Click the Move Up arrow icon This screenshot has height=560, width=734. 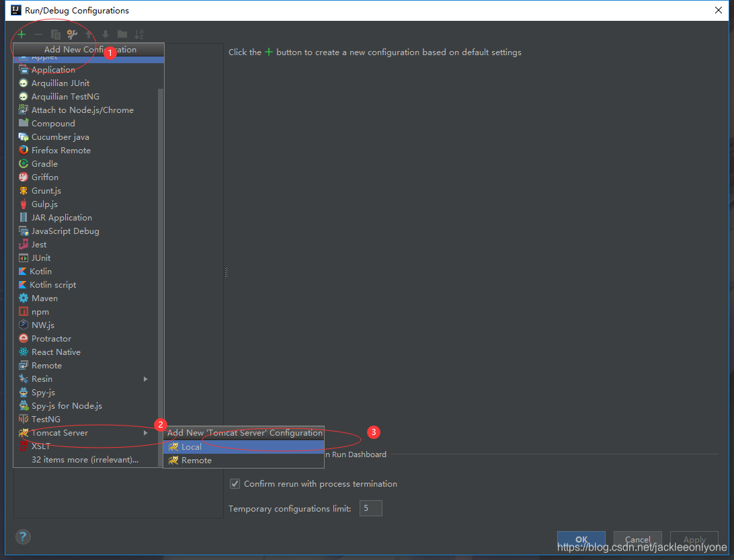click(89, 34)
